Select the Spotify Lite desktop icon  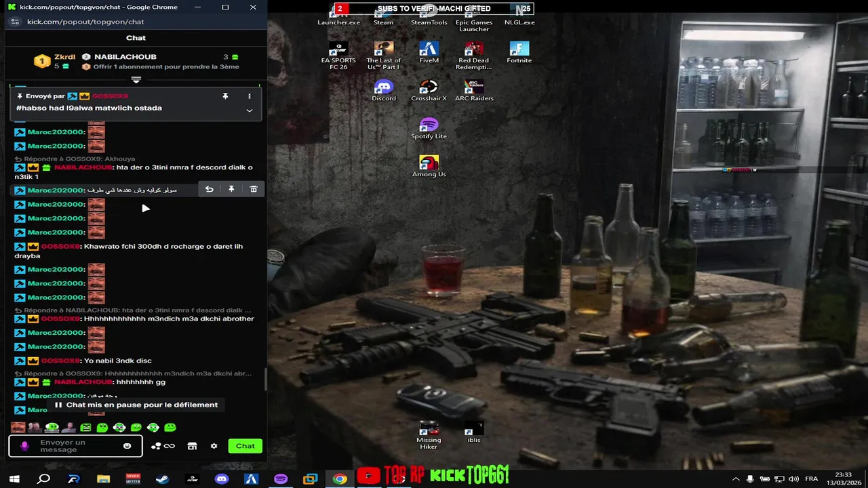(x=429, y=129)
